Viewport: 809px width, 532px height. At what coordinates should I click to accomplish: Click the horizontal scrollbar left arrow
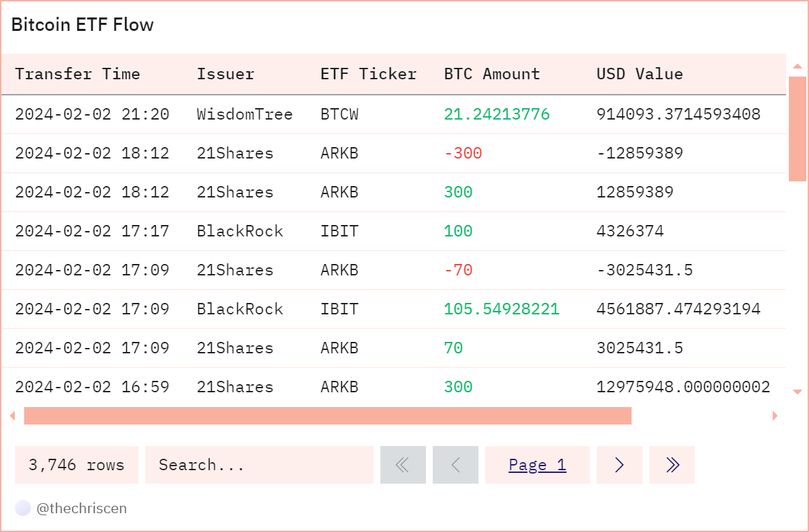click(x=12, y=416)
